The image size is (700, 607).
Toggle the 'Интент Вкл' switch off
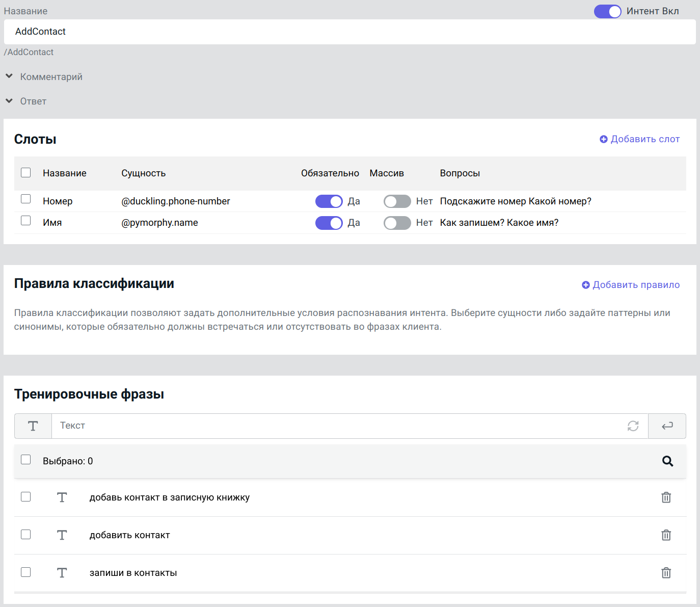click(607, 11)
